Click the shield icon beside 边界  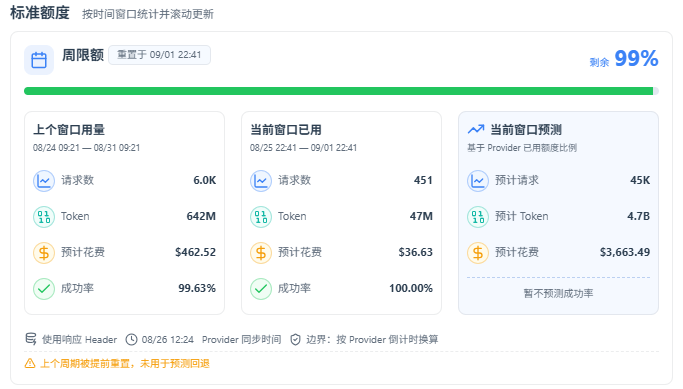tap(295, 339)
